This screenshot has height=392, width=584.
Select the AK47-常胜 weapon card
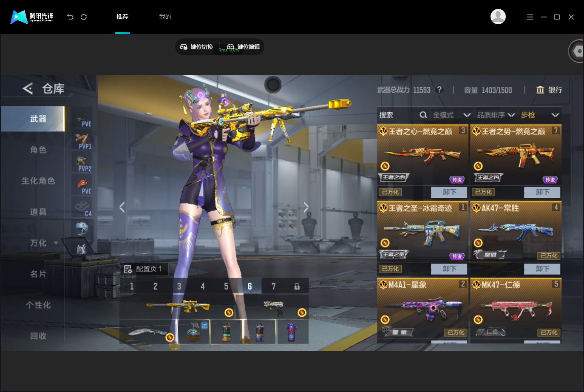(x=516, y=231)
